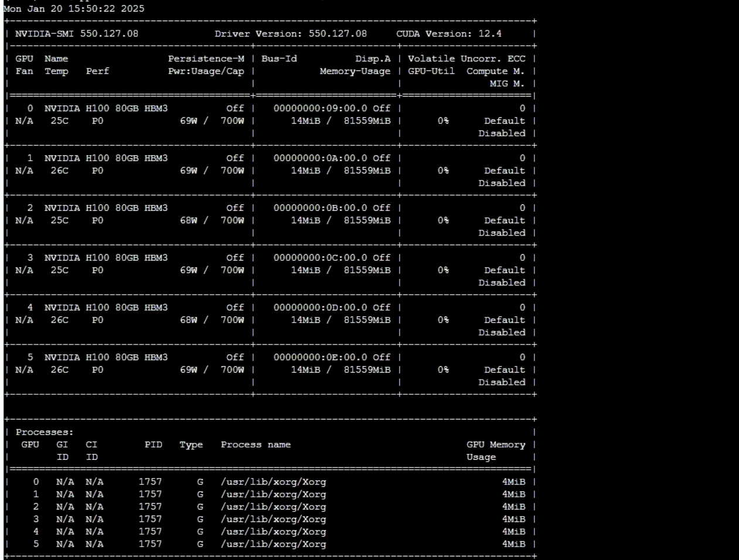Click the GPU Memory Usage header
The height and width of the screenshot is (560, 739).
(496, 451)
